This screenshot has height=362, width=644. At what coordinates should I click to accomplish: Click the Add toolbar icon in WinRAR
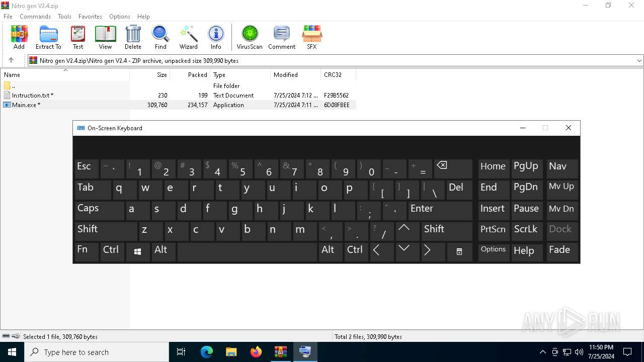click(19, 38)
